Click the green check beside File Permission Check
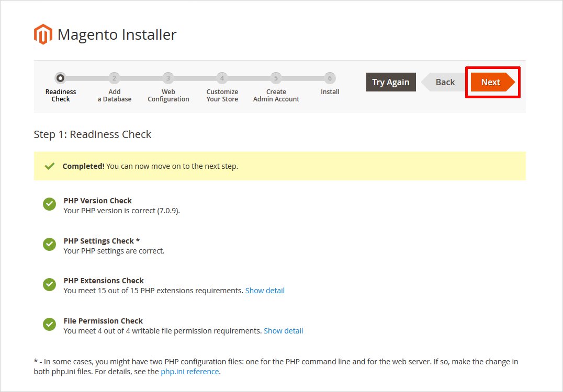563x392 pixels. [x=49, y=325]
